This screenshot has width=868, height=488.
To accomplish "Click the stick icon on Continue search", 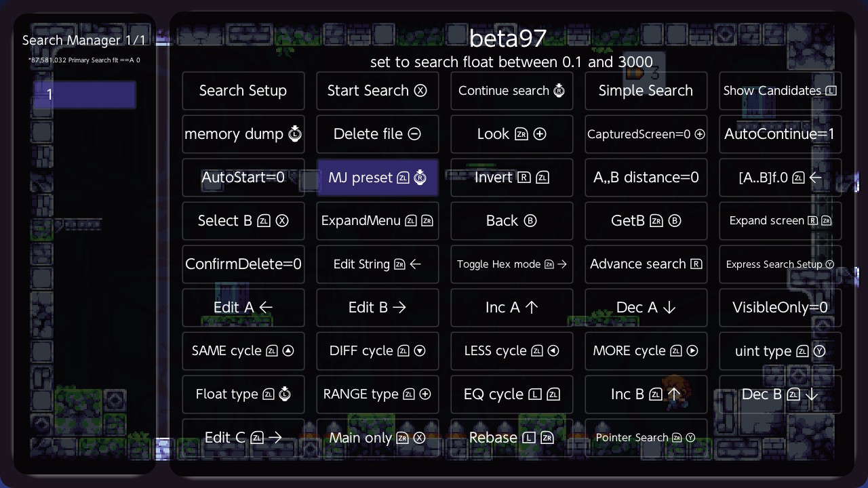I will pos(559,91).
